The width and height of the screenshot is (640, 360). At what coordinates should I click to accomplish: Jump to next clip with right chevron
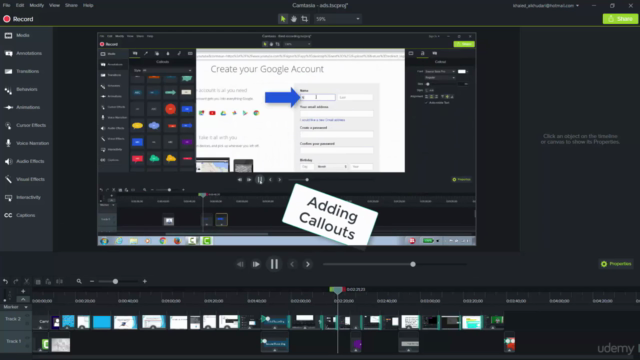coord(308,264)
